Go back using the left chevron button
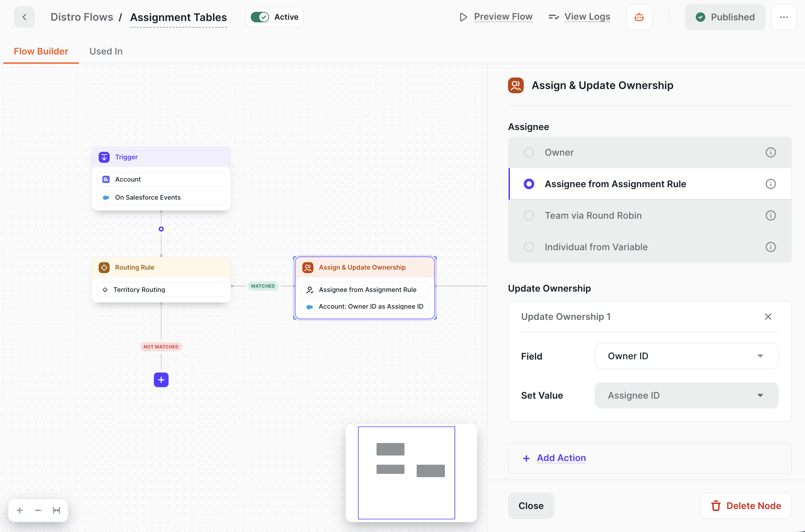This screenshot has height=532, width=805. click(24, 17)
